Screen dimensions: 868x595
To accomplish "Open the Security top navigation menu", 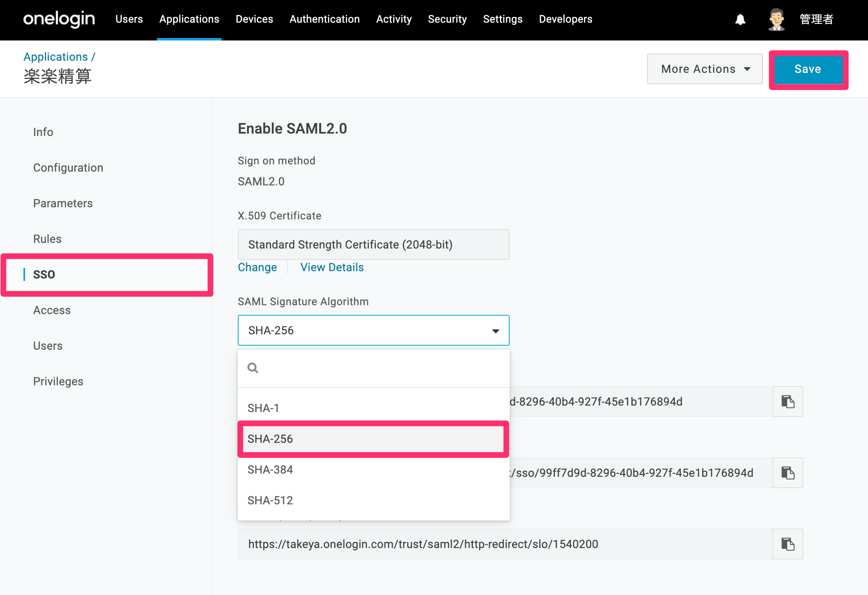I will pos(447,19).
